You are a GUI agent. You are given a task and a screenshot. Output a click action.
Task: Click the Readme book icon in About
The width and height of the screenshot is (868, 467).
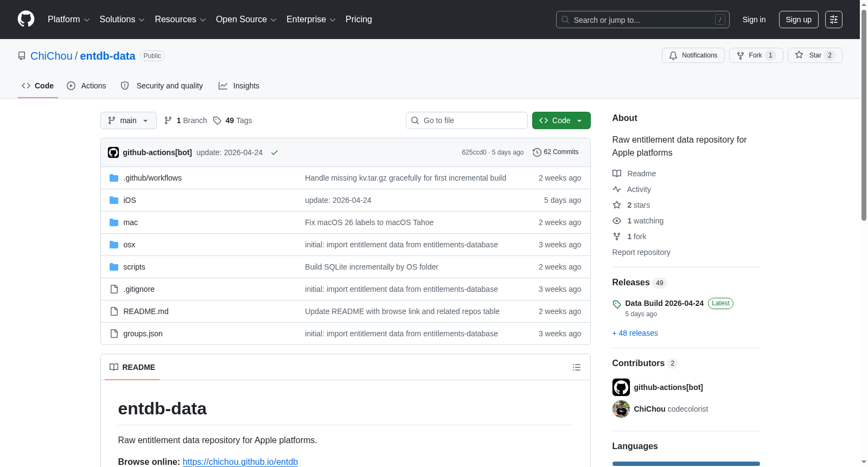(x=617, y=174)
